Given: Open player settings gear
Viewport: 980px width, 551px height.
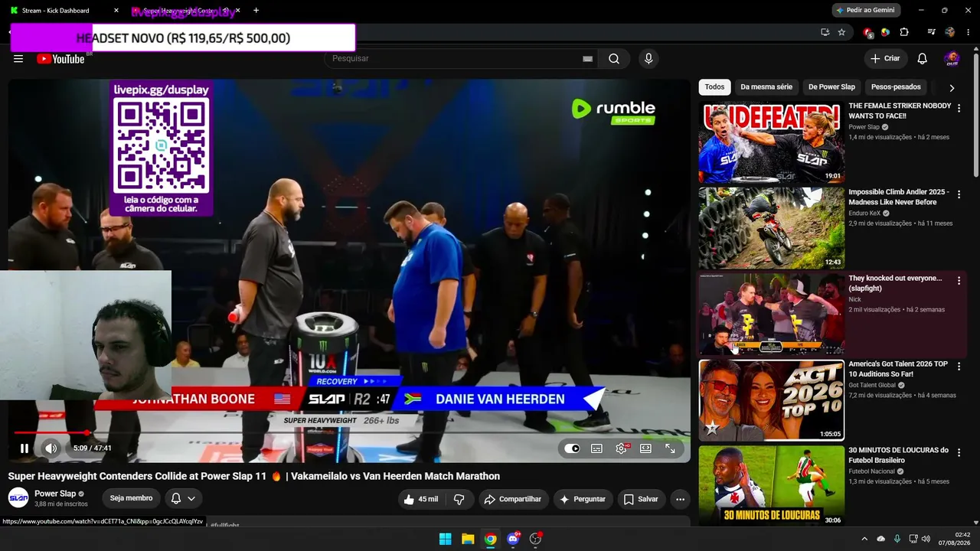Looking at the screenshot, I should [621, 448].
